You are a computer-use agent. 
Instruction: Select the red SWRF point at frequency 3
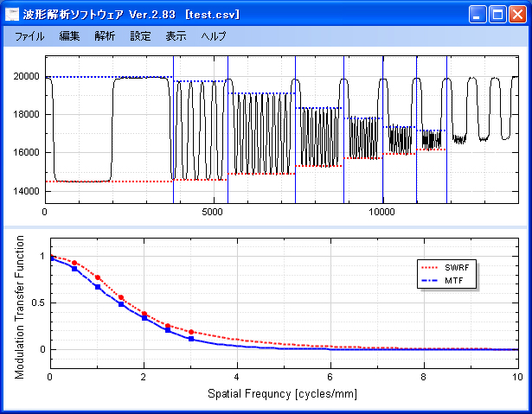(x=191, y=332)
